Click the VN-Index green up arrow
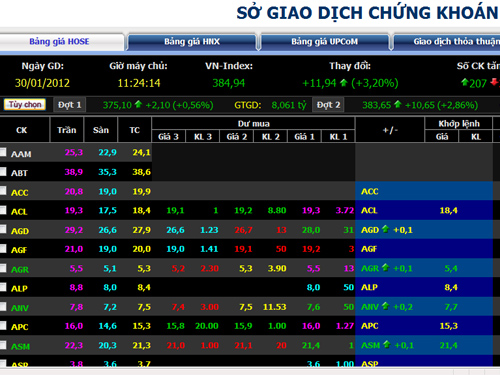Screen dimensions: 500x375 344,82
